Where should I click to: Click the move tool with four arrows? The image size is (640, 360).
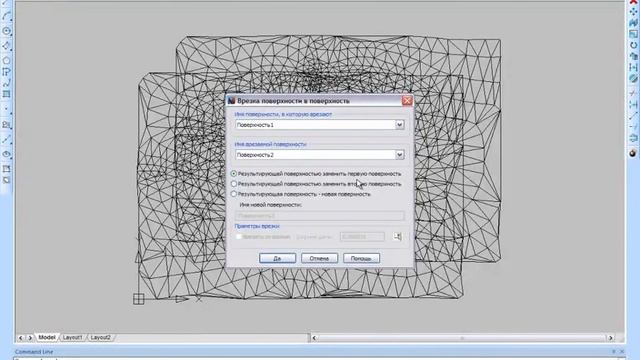click(633, 11)
